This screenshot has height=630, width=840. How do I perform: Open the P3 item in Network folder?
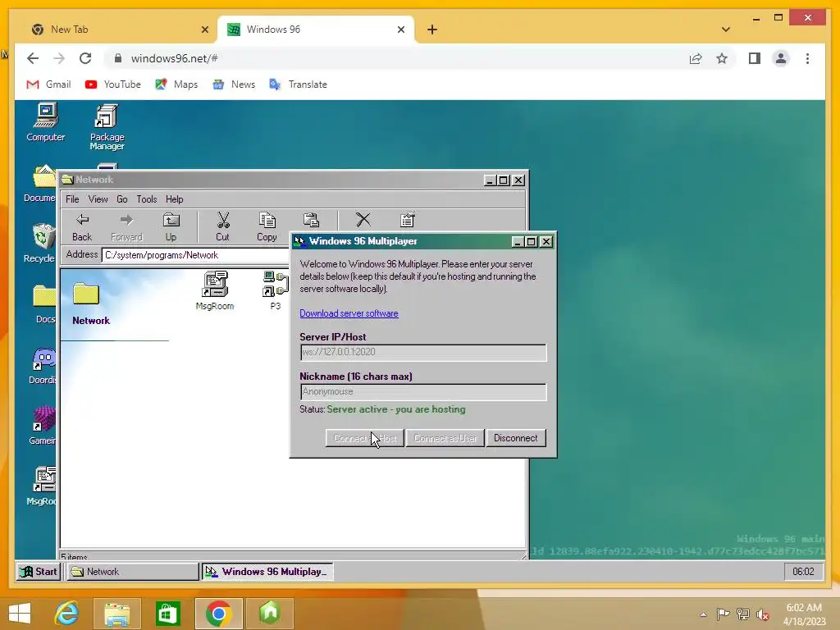coord(276,291)
